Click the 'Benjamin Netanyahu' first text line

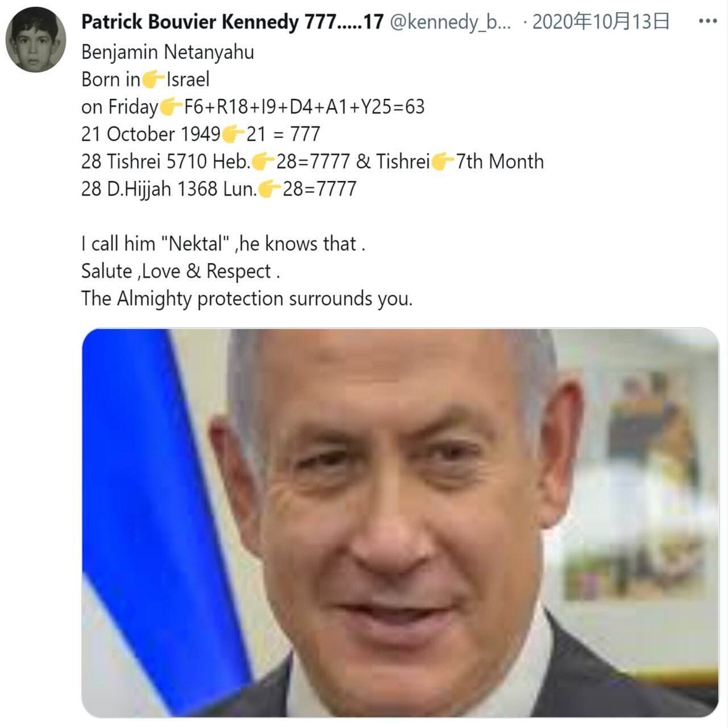pyautogui.click(x=167, y=52)
